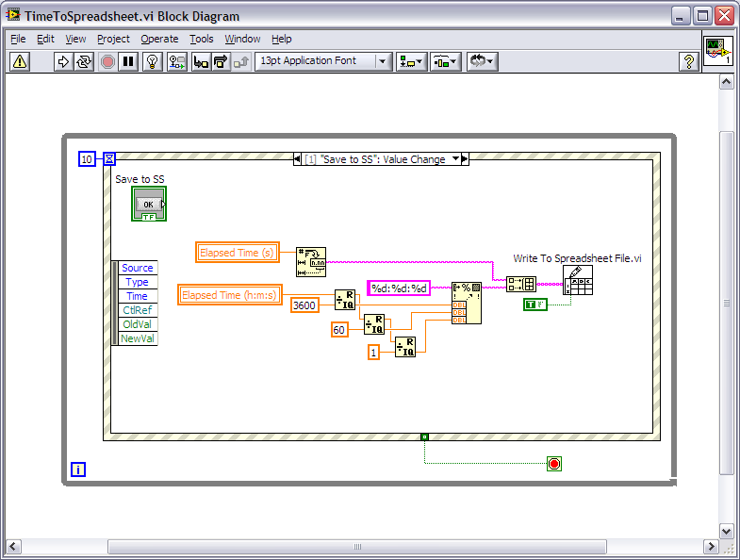740x560 pixels.
Task: Select the %d:%d:%d format string constant
Action: tap(399, 288)
